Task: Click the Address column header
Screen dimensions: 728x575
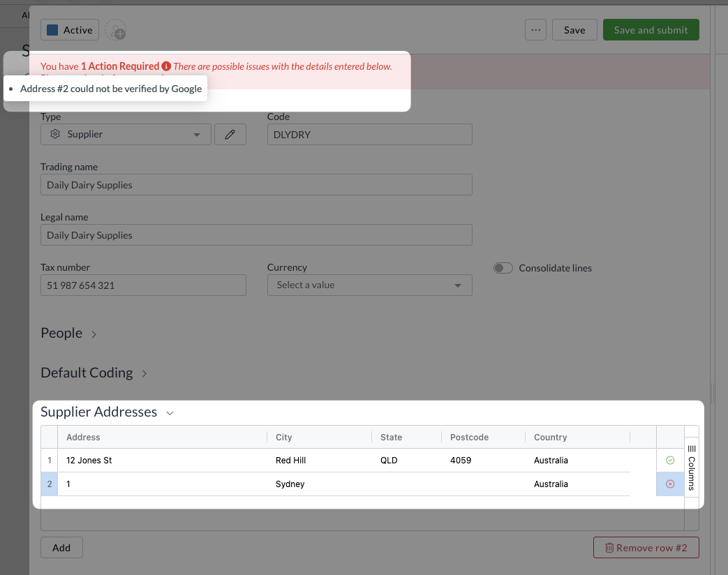Action: tap(163, 437)
